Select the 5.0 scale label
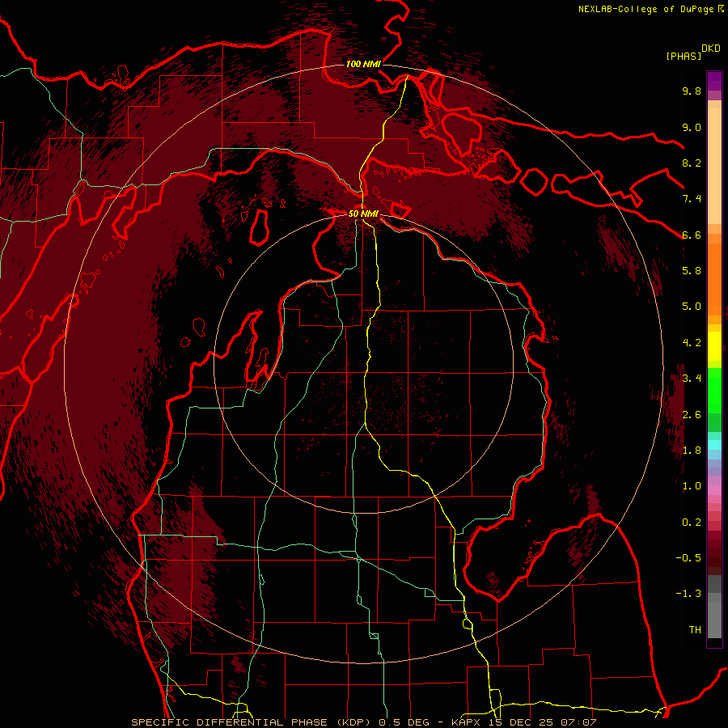This screenshot has width=728, height=728. 692,307
